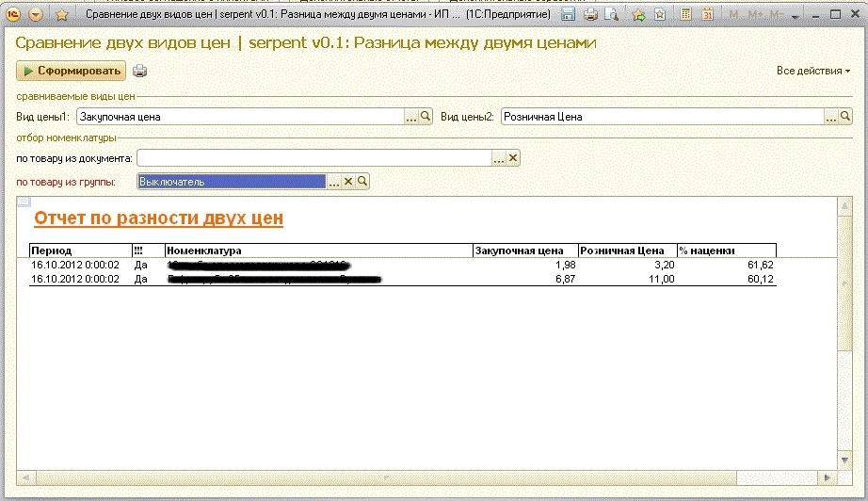Open Вид цены1 item via magnifier icon
This screenshot has height=501, width=868.
(x=426, y=116)
